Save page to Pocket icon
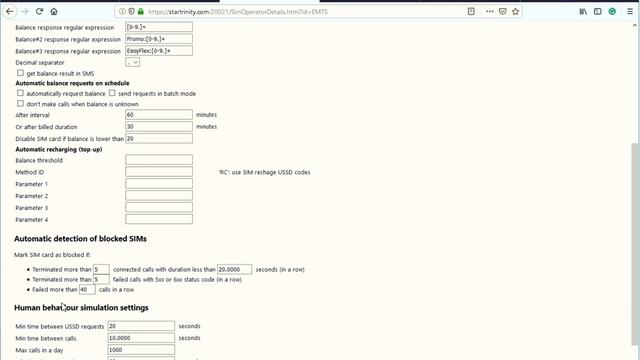Image resolution: width=640 pixels, height=360 pixels. (502, 11)
